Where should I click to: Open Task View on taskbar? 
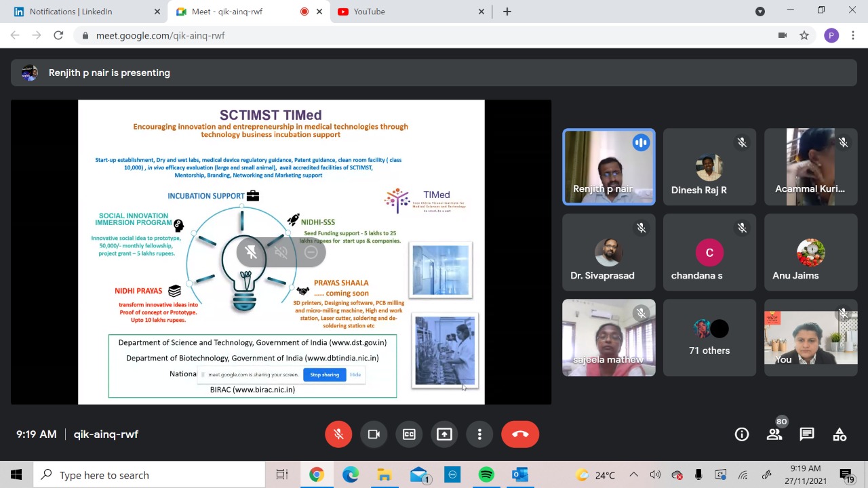coord(282,475)
